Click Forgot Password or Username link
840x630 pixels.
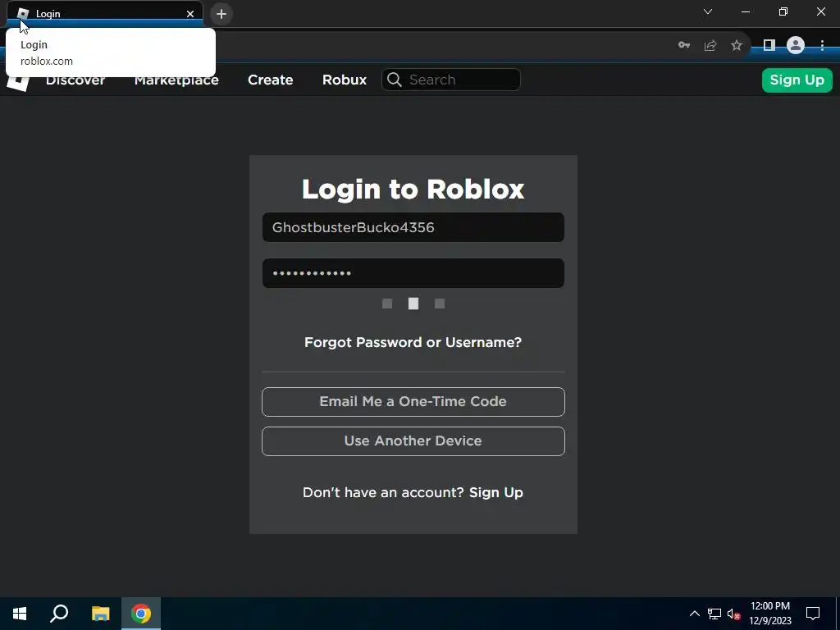point(413,342)
